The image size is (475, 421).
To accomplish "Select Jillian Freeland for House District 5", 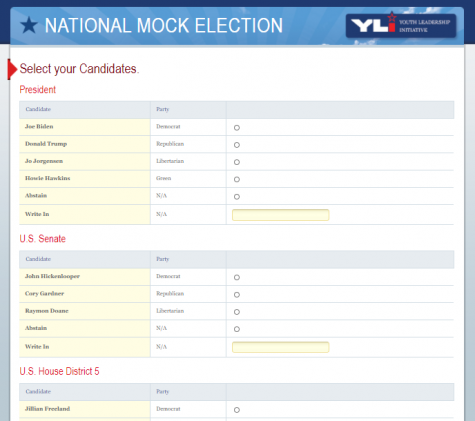I will pyautogui.click(x=237, y=410).
